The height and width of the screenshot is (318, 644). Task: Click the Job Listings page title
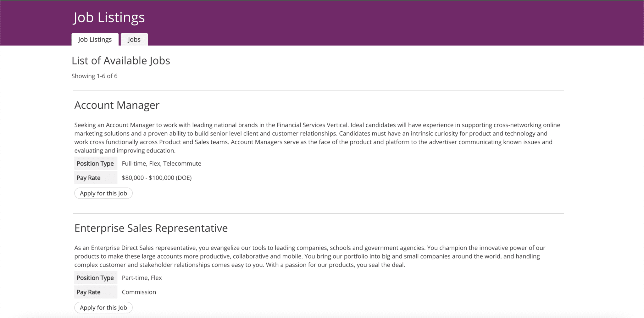click(109, 17)
